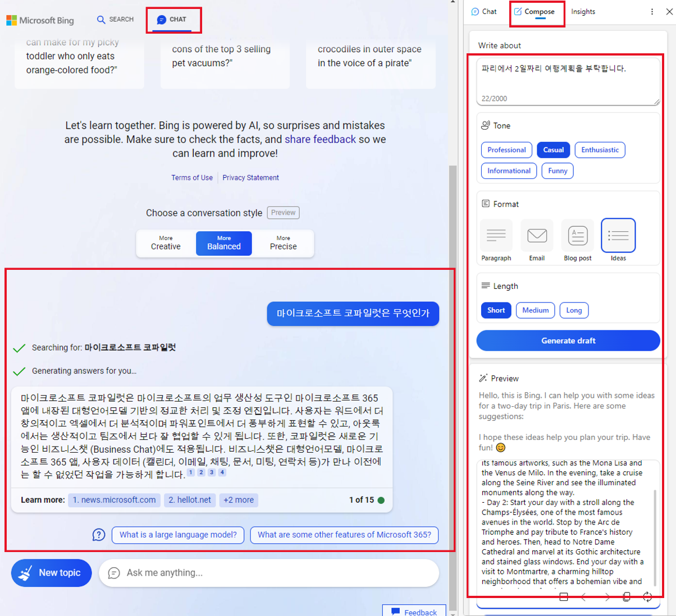
Task: Select the More Precise conversation style
Action: coord(283,243)
